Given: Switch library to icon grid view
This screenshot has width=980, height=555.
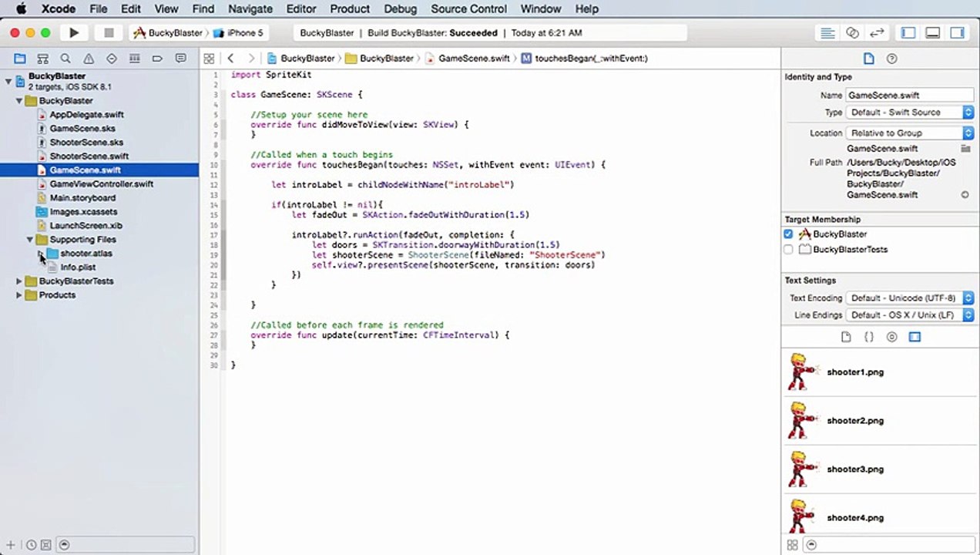Looking at the screenshot, I should pos(792,545).
